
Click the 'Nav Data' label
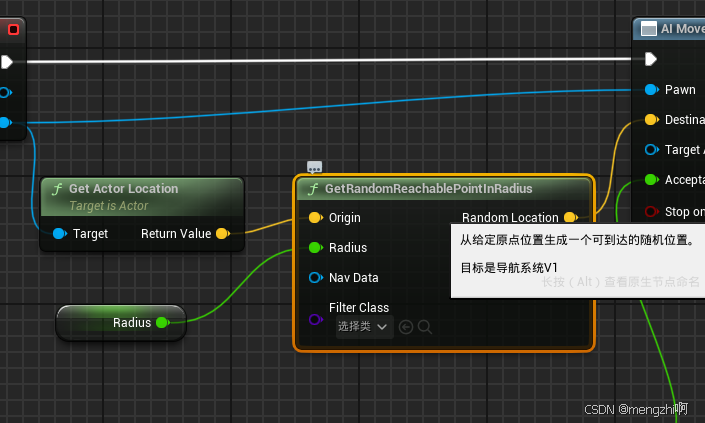[x=353, y=278]
